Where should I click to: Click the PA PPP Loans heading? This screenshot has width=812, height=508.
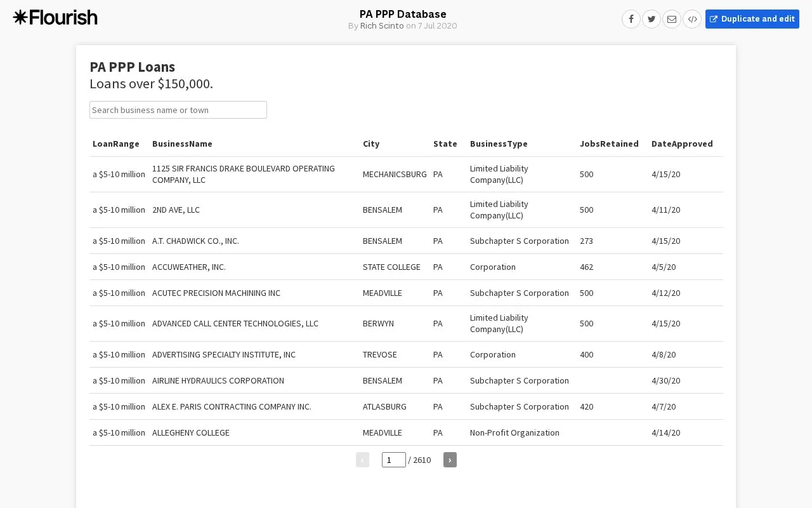pos(133,67)
